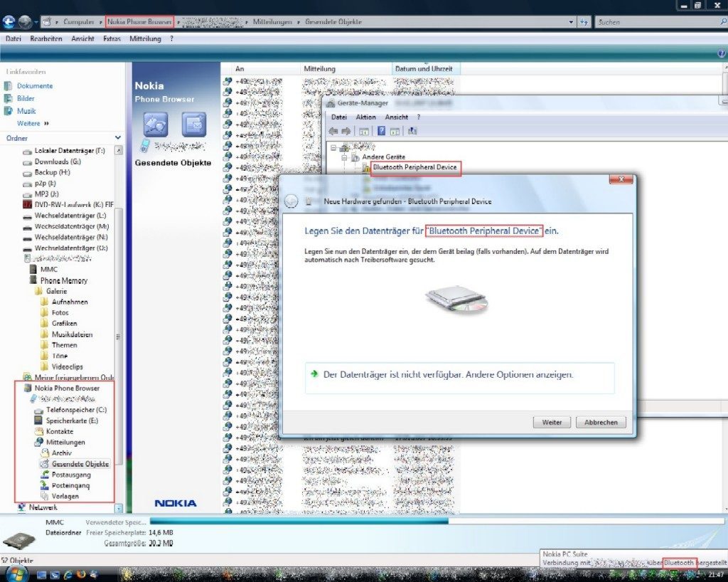Click the blue help icon under the menu bar

(722, 54)
